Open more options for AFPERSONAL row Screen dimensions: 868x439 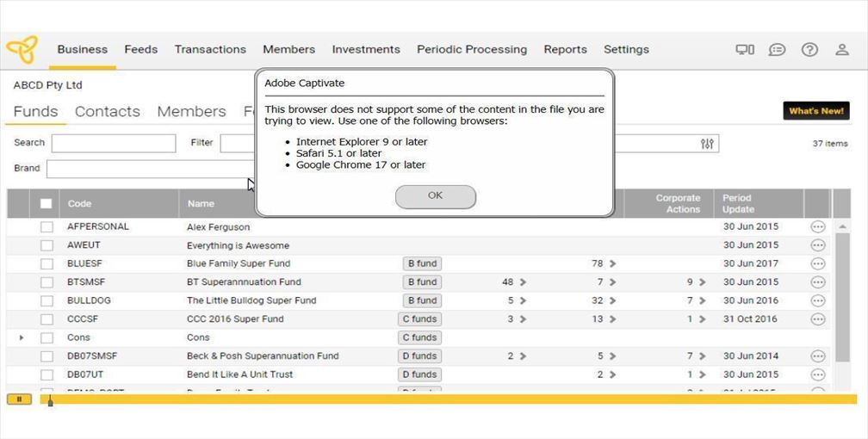[818, 227]
